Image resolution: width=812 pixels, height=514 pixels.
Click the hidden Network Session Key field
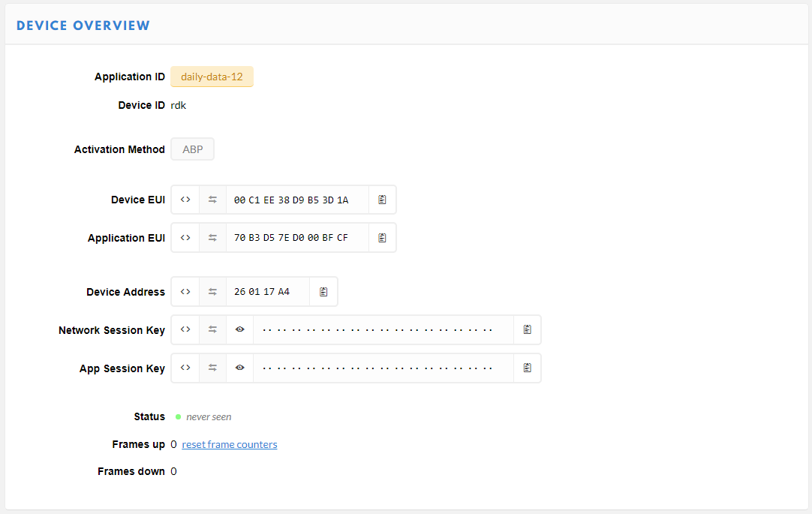[383, 330]
